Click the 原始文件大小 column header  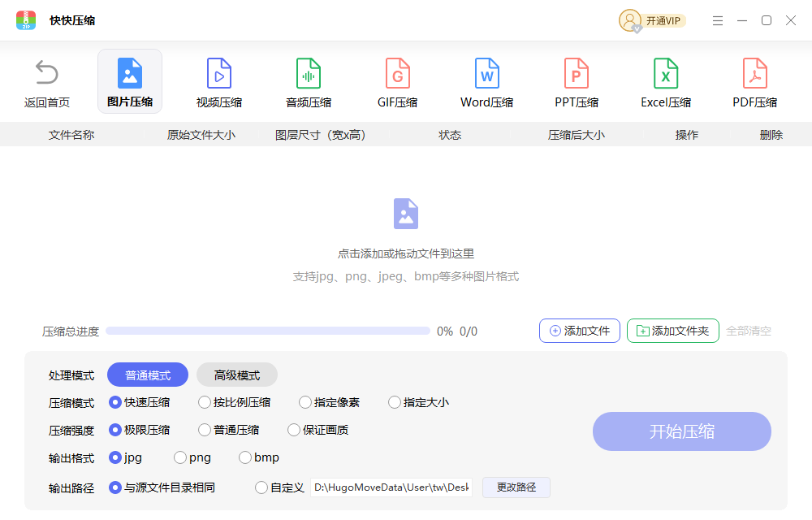201,135
